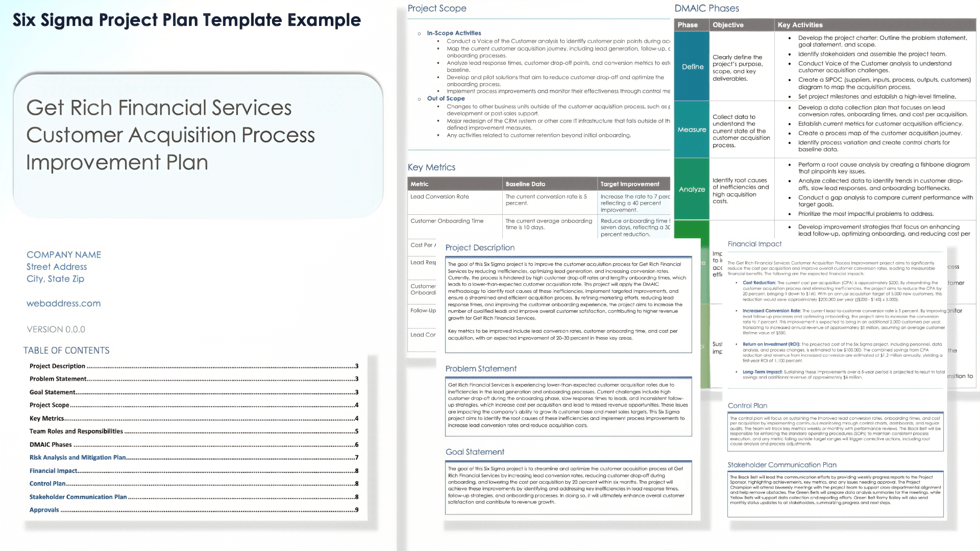Screen dimensions: 980x551
Task: Select the COMPANY NAME text
Action: 64,255
